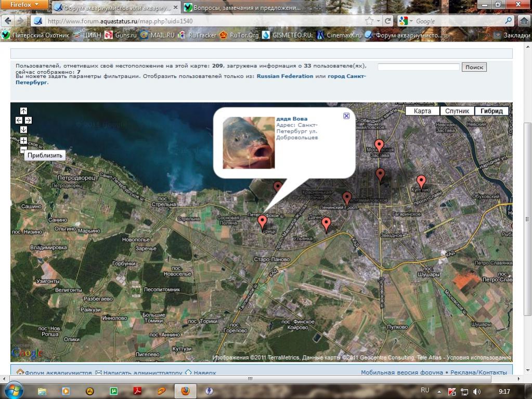Zoom in the map with plus button
Viewport: 532px width, 399px height.
[x=23, y=141]
